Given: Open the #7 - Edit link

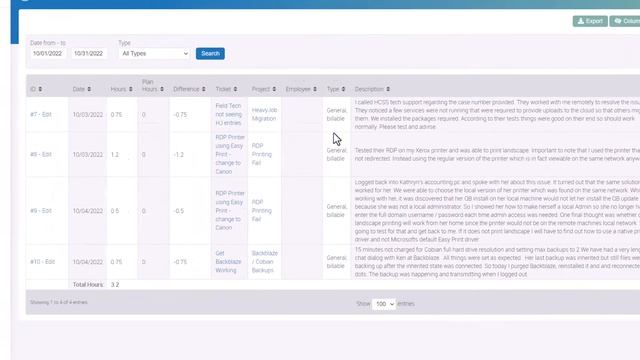Looking at the screenshot, I should pos(41,115).
